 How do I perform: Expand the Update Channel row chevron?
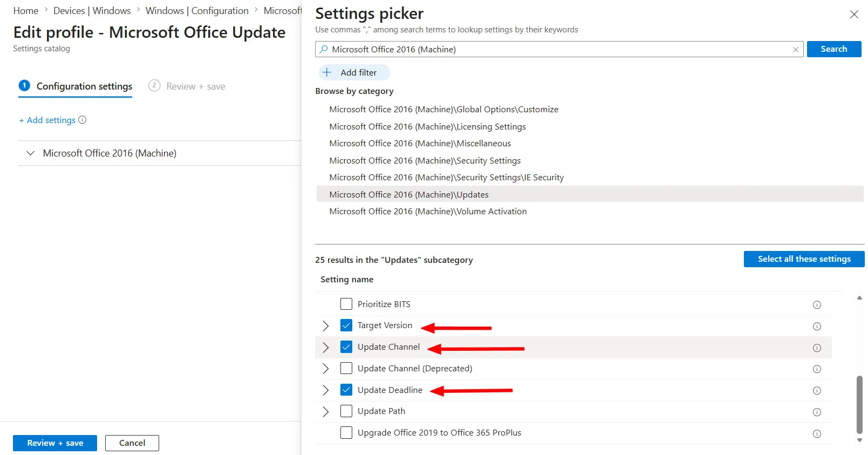pyautogui.click(x=325, y=348)
